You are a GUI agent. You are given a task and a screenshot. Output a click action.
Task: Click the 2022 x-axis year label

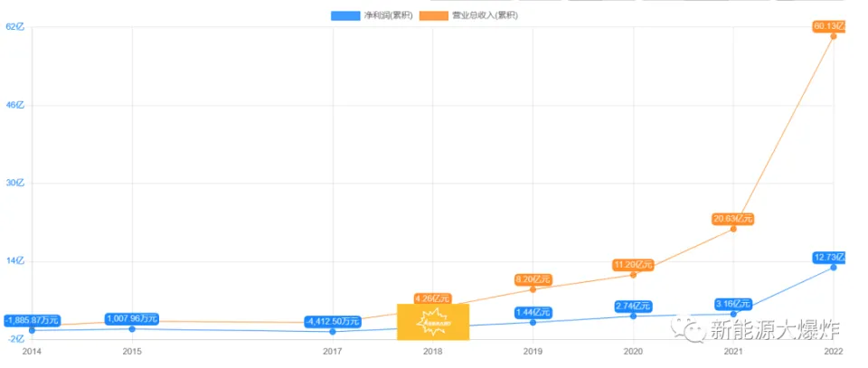(833, 351)
